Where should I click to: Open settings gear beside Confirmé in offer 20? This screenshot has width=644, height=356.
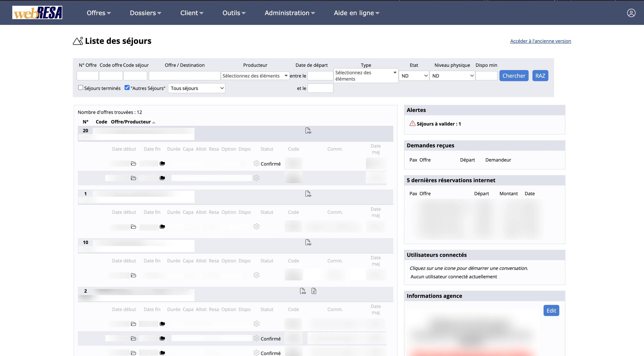[x=256, y=163]
